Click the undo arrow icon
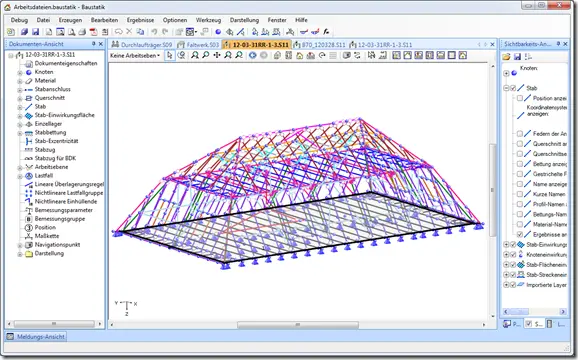 154,32
